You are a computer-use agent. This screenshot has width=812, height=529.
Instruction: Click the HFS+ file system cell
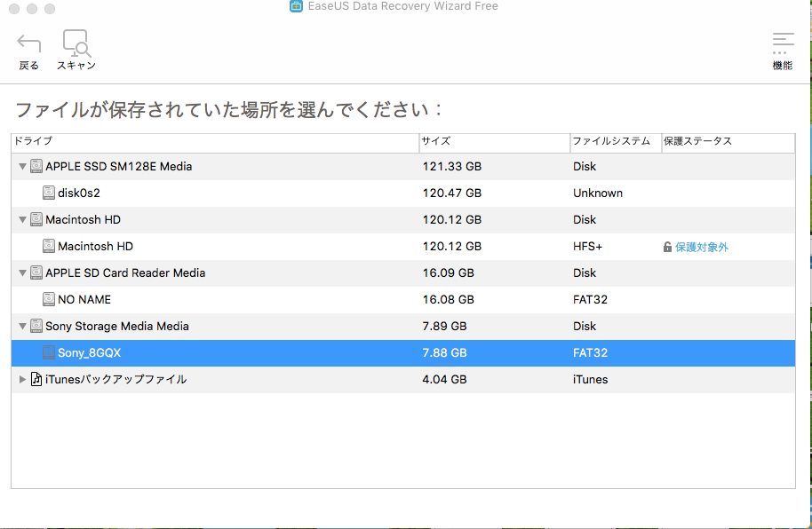(588, 247)
